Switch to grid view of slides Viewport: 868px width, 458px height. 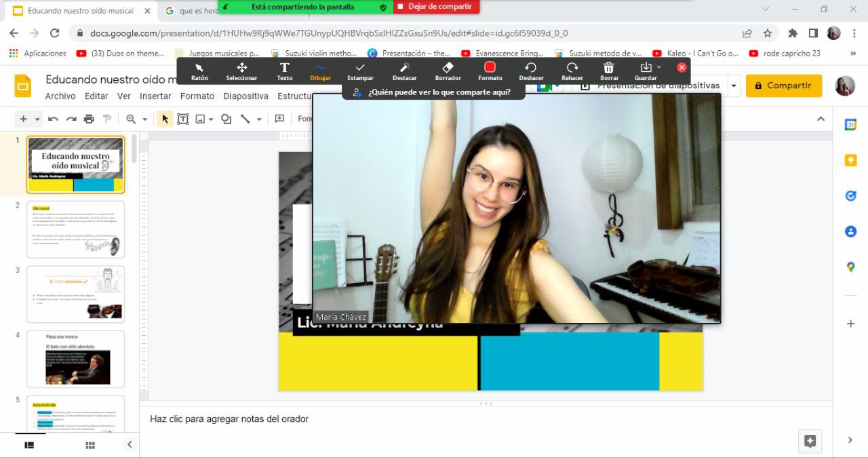pos(90,445)
